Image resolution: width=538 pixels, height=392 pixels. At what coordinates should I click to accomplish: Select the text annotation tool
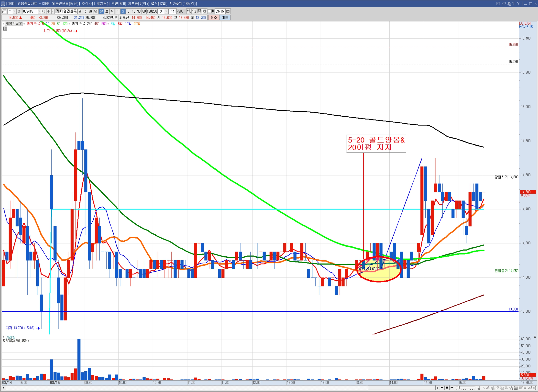(x=506, y=388)
